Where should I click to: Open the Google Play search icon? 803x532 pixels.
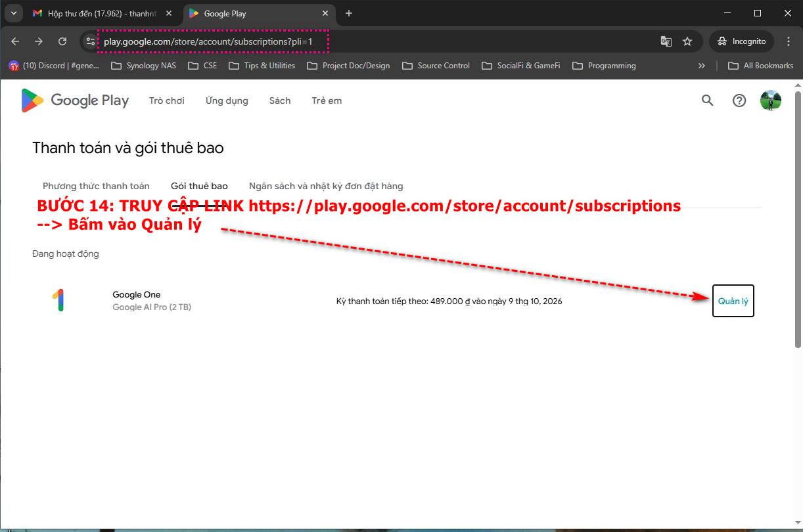[707, 100]
